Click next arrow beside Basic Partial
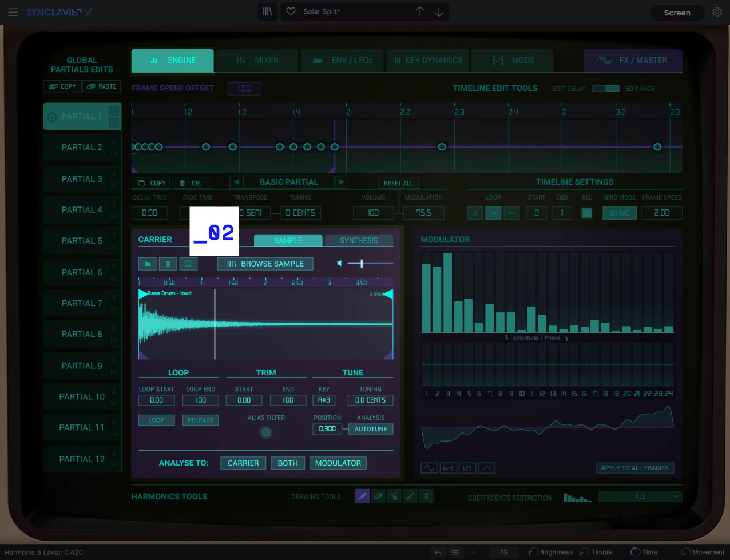The width and height of the screenshot is (730, 560). click(x=341, y=182)
